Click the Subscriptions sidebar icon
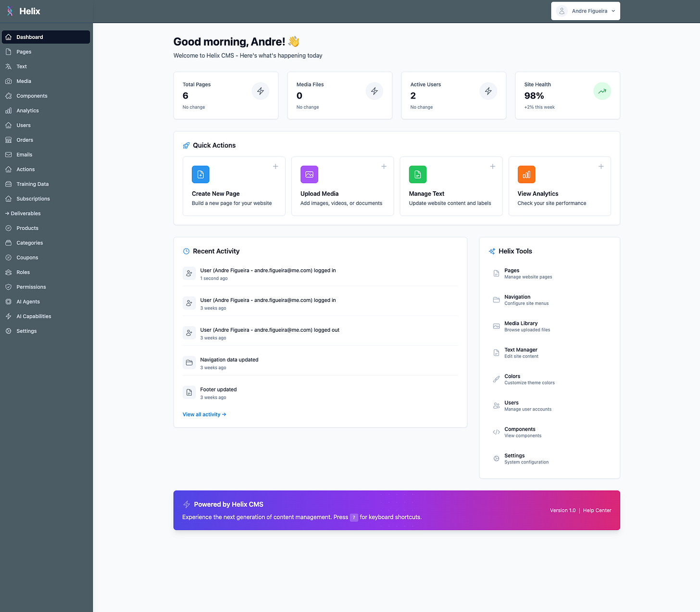 pos(8,199)
